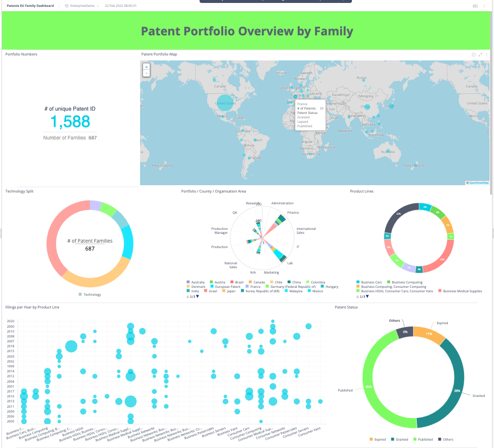Image resolution: width=494 pixels, height=448 pixels.
Task: Select the United States bubble on the map
Action: tap(225, 103)
